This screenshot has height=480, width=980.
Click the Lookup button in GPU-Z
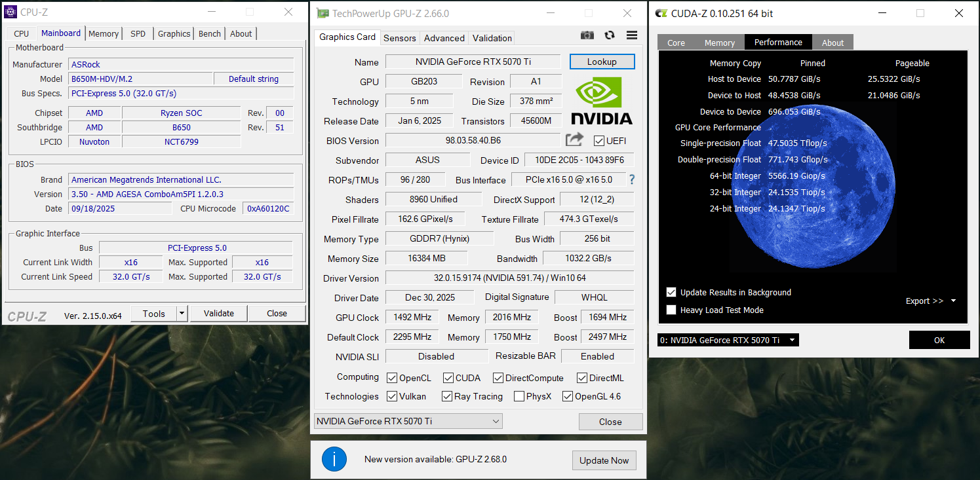pyautogui.click(x=602, y=62)
